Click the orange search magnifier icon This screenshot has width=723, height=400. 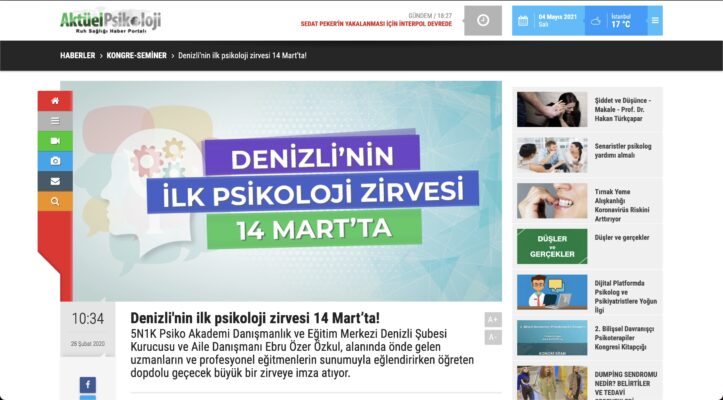(55, 201)
